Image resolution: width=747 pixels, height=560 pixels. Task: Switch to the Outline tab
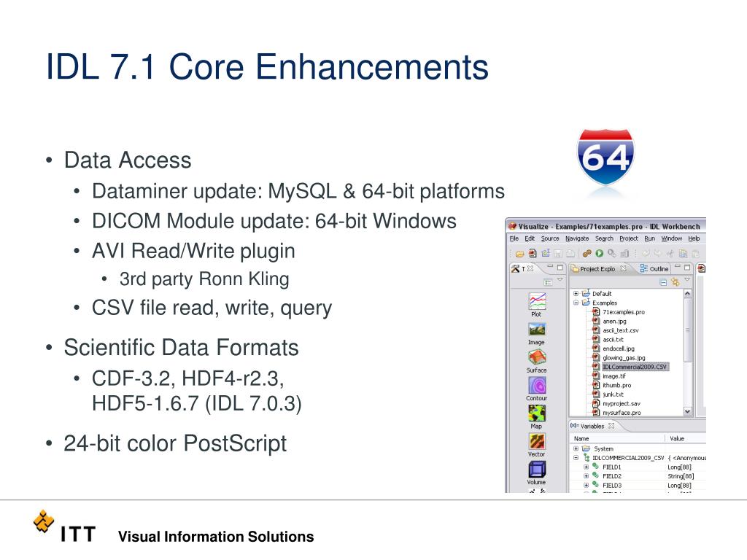click(x=654, y=269)
